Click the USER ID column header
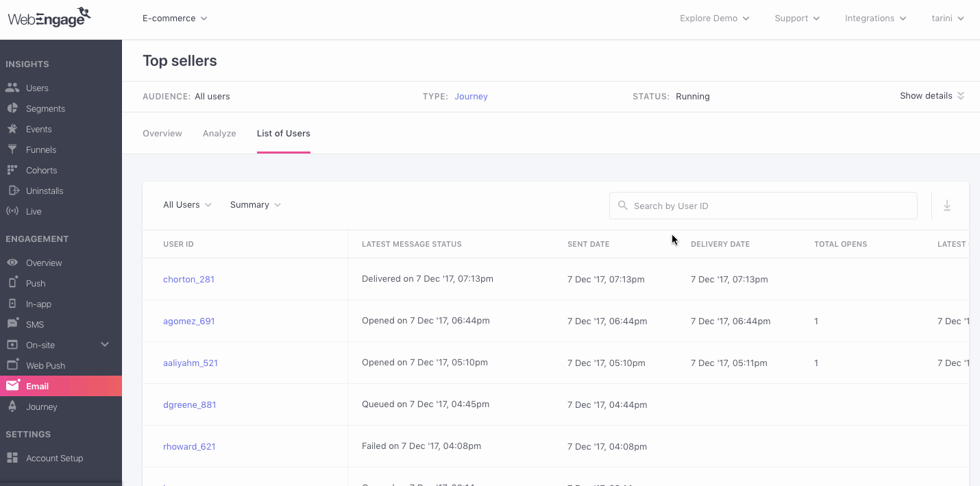 coord(178,245)
